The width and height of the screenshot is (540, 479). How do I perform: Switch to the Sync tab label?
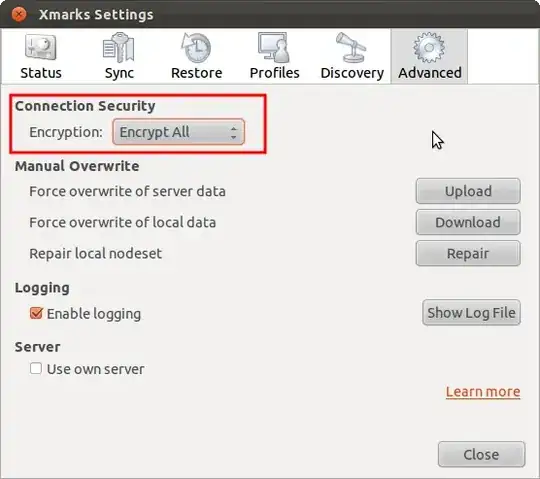tap(119, 73)
